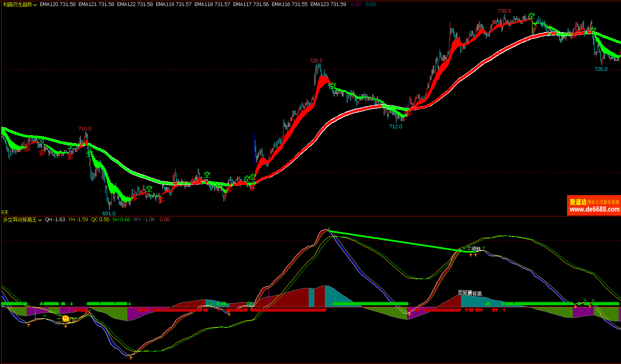Click the green SH 0.66 indicator value

(x=121, y=220)
